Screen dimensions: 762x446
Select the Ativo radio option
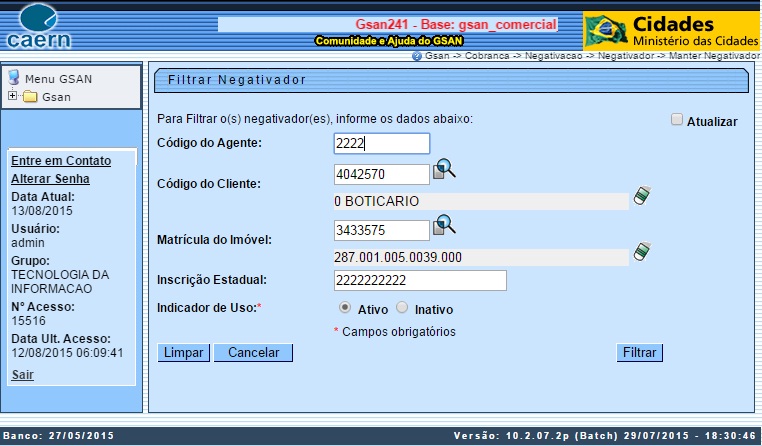(x=346, y=308)
